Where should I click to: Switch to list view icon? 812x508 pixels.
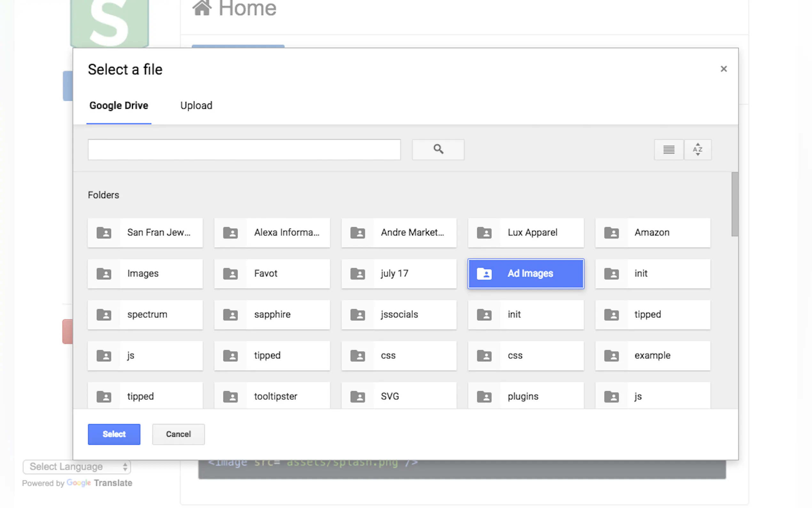click(668, 149)
